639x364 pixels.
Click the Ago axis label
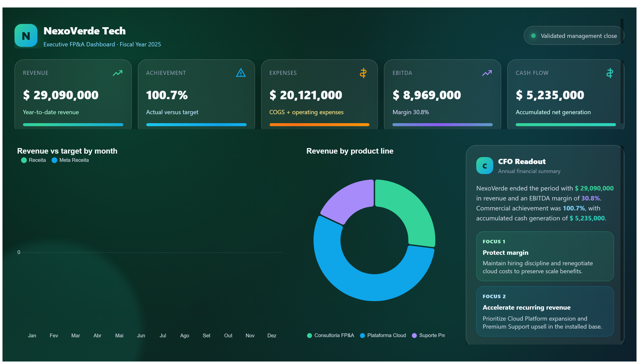(x=184, y=336)
